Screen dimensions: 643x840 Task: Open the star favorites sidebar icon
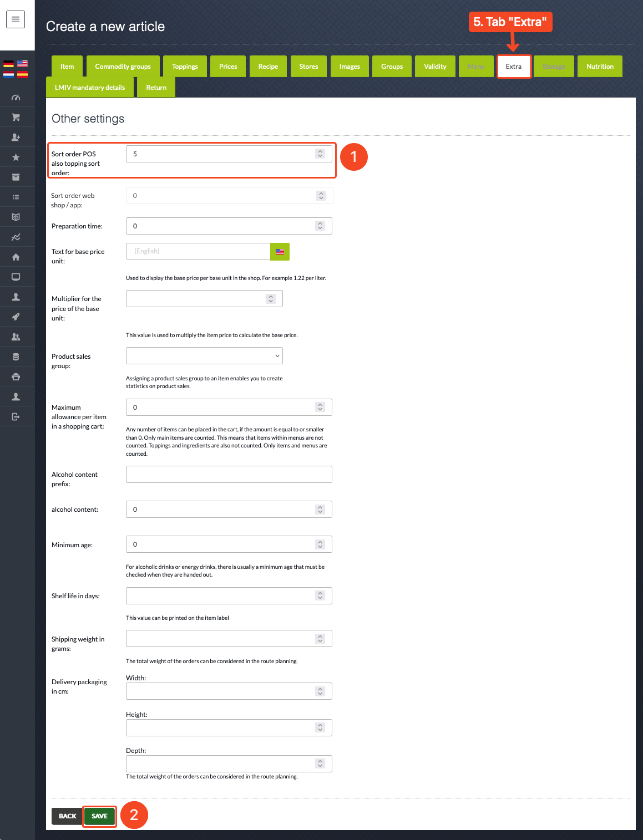point(16,157)
